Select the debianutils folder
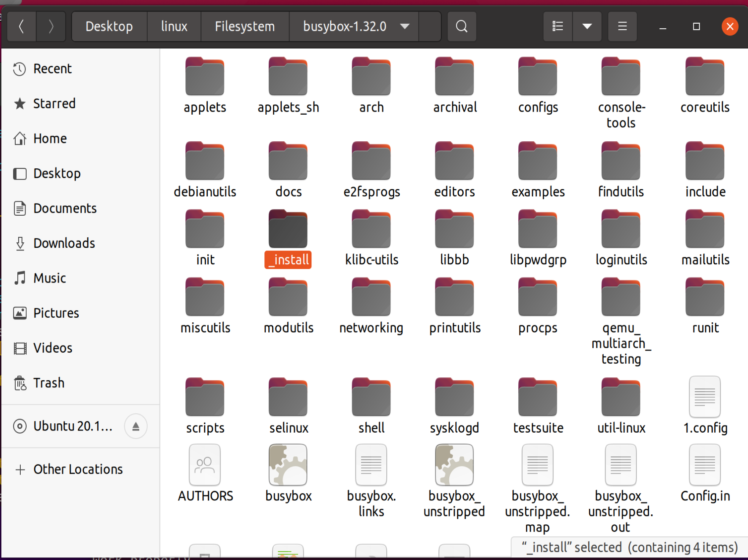The height and width of the screenshot is (560, 748). 205,170
